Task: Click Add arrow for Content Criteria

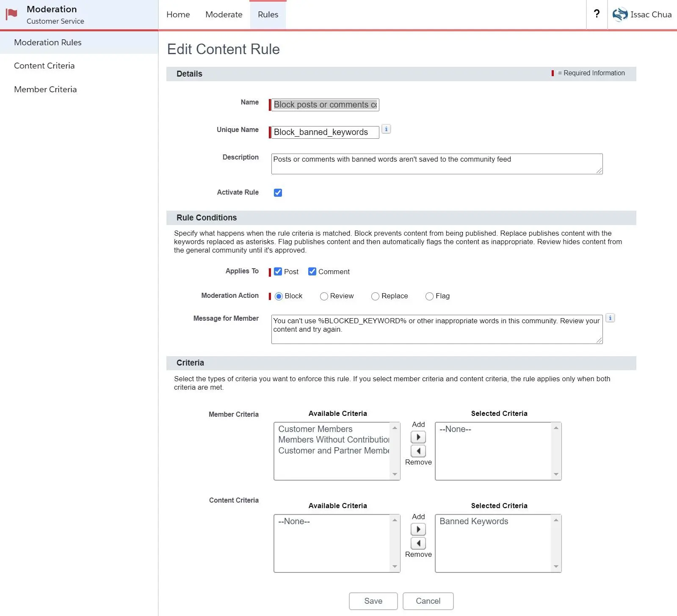Action: (418, 529)
